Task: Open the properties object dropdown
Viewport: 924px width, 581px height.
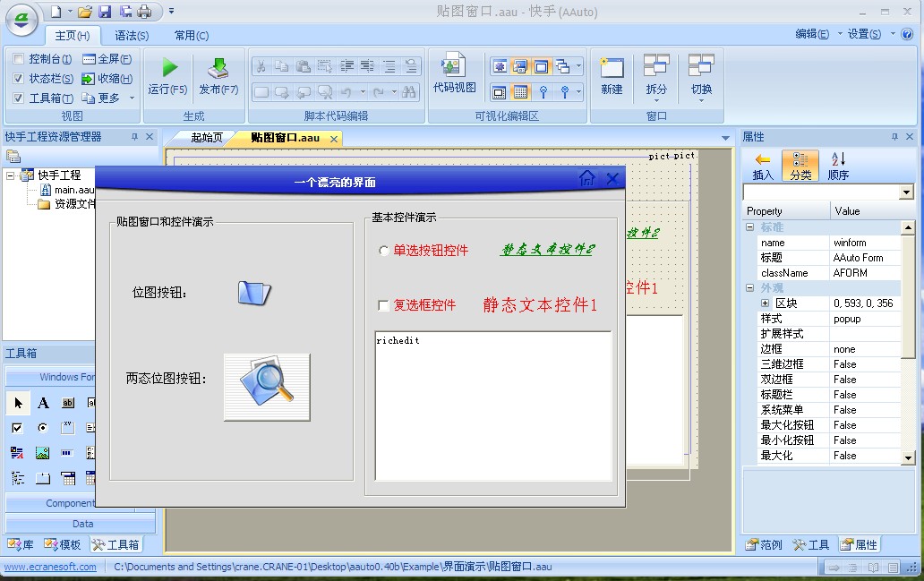Action: tap(906, 192)
